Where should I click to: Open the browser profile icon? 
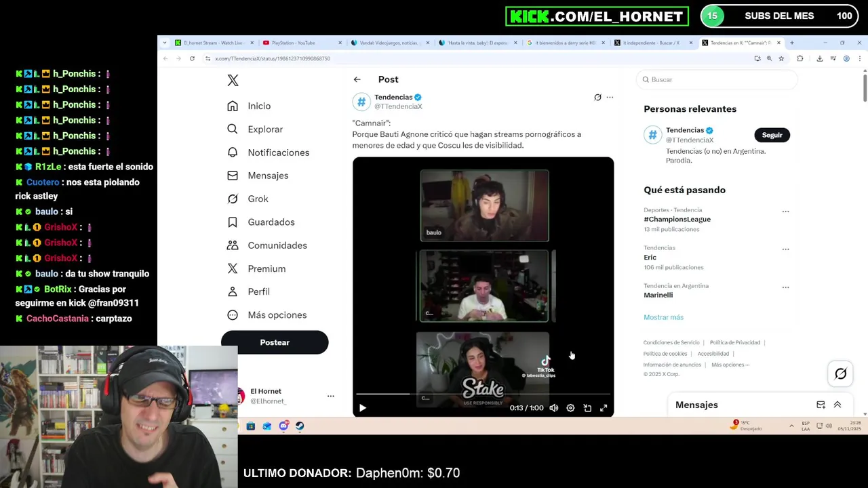[x=846, y=58]
